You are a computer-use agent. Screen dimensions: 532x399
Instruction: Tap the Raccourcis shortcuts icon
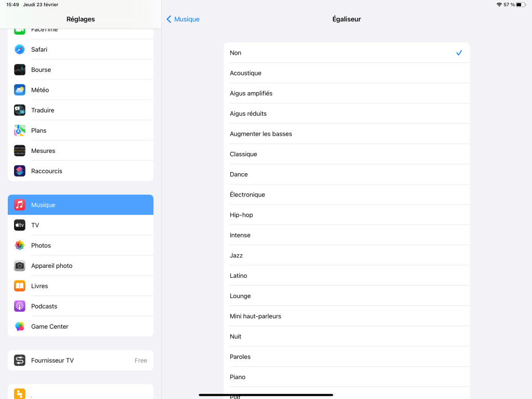coord(20,171)
